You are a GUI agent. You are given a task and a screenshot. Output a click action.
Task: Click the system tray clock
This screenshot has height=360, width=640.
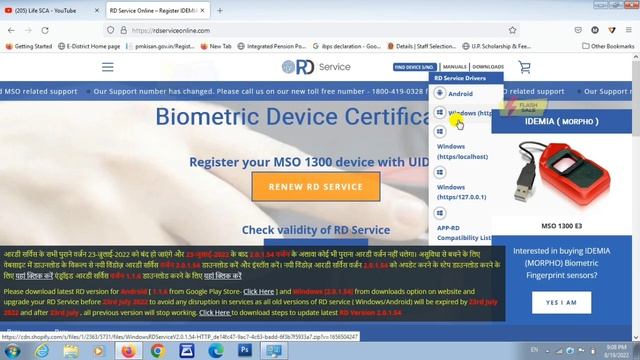point(616,351)
